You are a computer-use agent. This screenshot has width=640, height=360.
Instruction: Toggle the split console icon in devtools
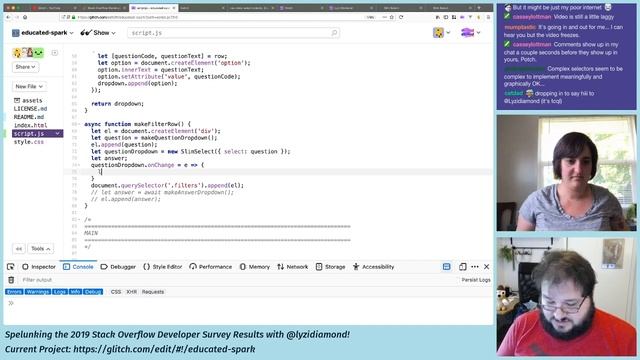pos(447,267)
